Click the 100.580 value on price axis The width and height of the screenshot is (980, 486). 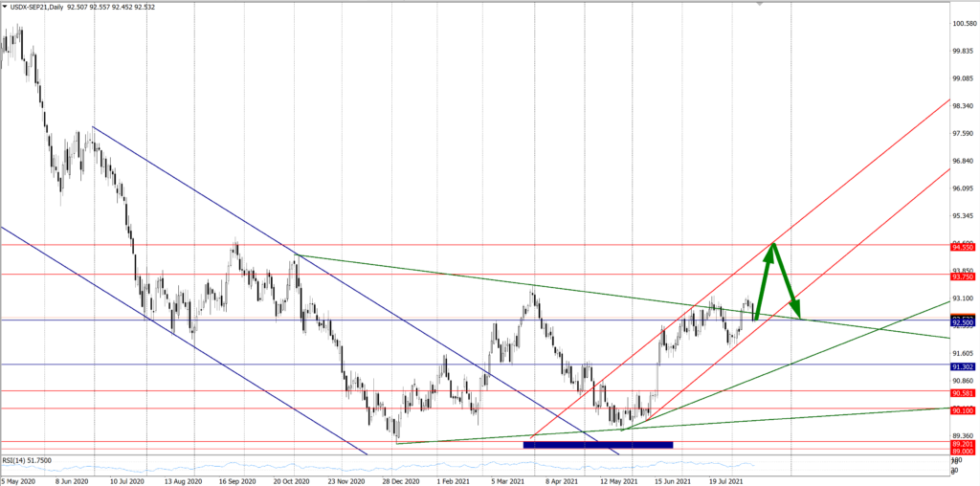pos(962,24)
